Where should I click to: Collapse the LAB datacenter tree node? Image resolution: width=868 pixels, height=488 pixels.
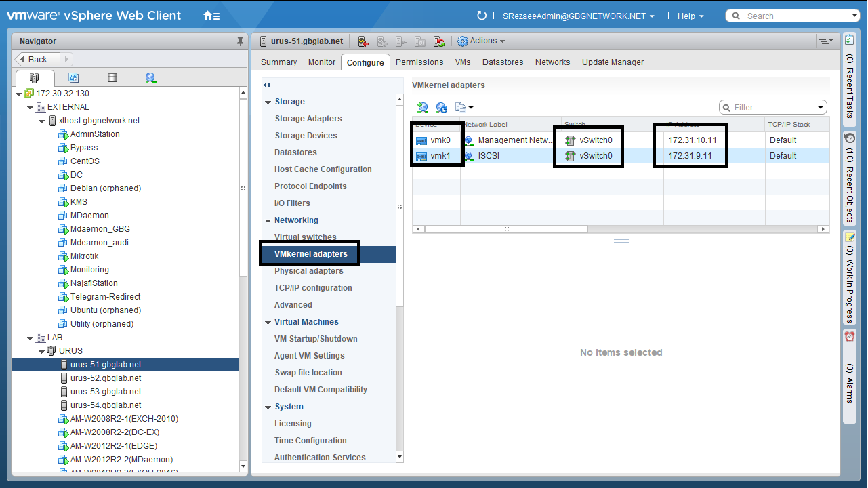pos(30,338)
